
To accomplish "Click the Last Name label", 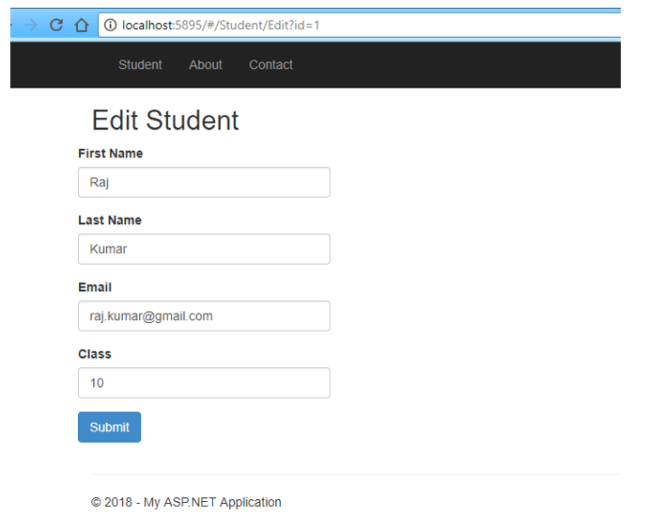I will coord(110,220).
